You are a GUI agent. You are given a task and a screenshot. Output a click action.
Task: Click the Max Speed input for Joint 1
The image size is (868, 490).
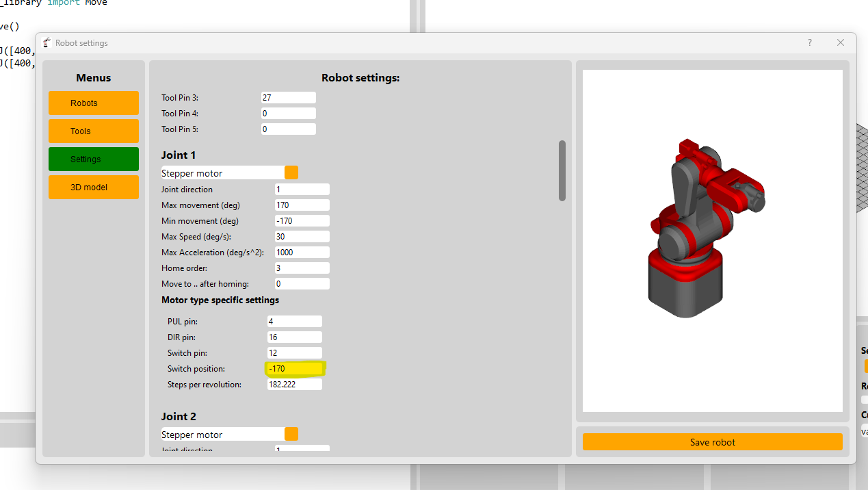pyautogui.click(x=302, y=236)
